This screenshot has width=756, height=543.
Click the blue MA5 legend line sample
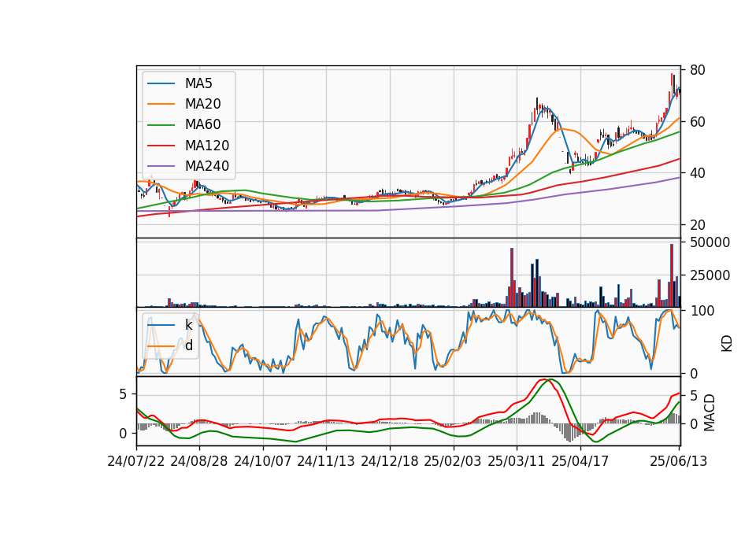(x=161, y=83)
